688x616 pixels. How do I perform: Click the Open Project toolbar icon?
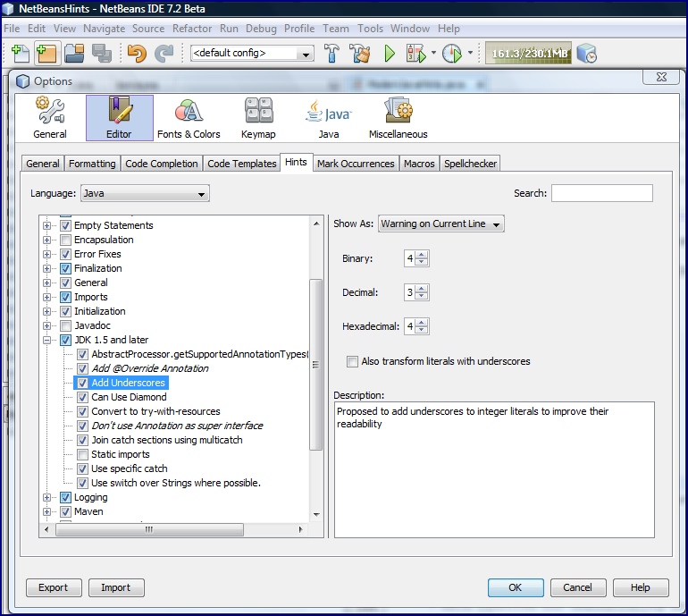click(x=74, y=54)
